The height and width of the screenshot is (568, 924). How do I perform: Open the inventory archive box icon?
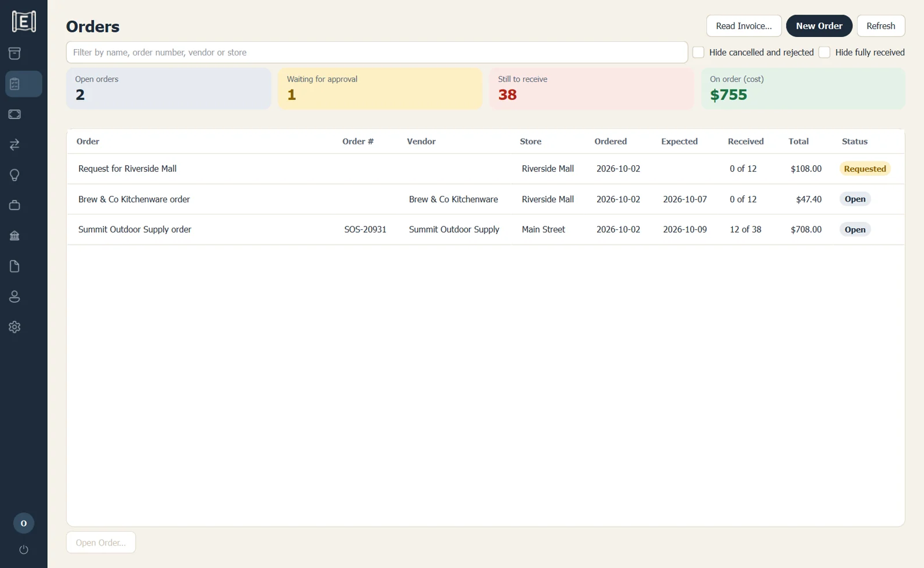(x=14, y=54)
